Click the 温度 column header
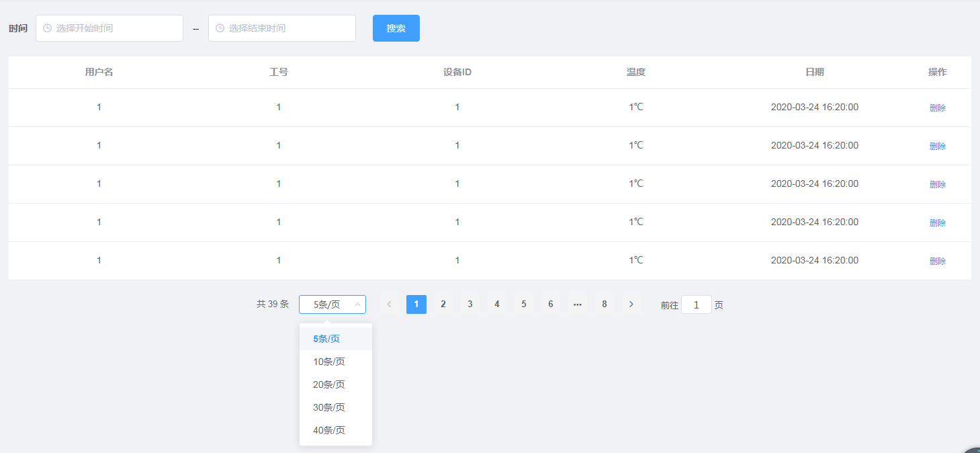The width and height of the screenshot is (980, 453). (635, 71)
